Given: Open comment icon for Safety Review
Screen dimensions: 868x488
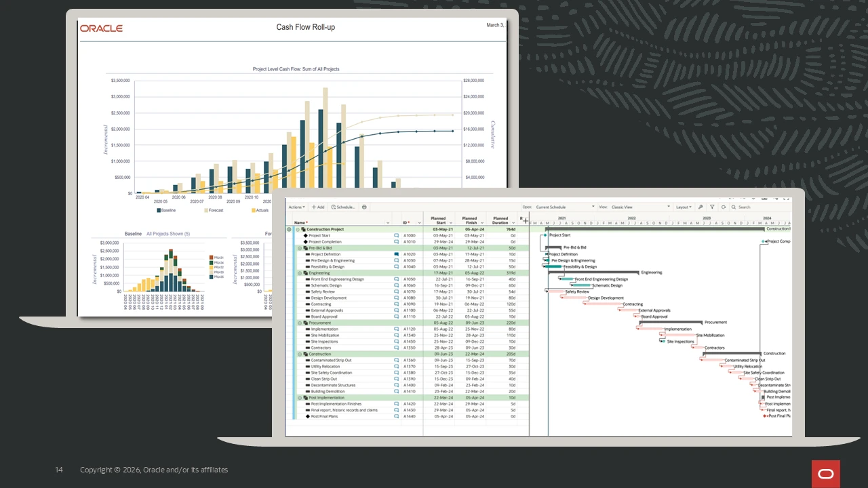Looking at the screenshot, I should [x=397, y=291].
